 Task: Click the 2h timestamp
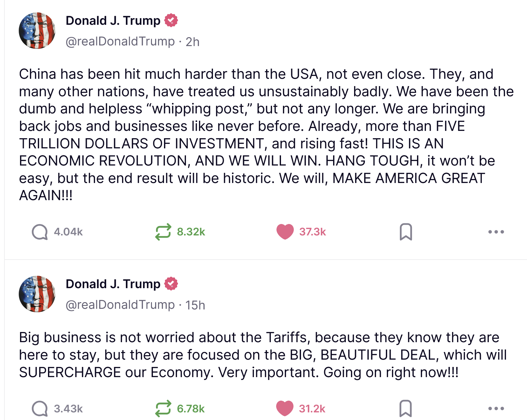coord(193,42)
